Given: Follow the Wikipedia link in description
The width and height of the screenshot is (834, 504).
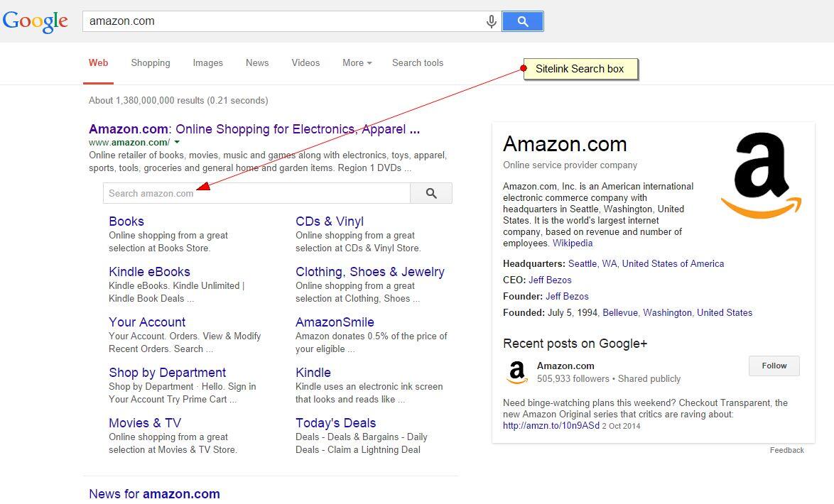Looking at the screenshot, I should point(573,243).
